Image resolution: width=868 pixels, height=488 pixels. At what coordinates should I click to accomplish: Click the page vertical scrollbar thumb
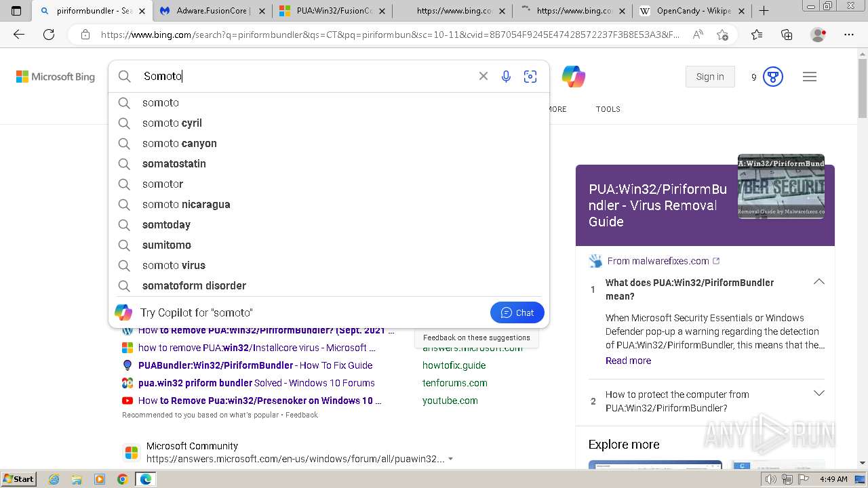pos(863,88)
